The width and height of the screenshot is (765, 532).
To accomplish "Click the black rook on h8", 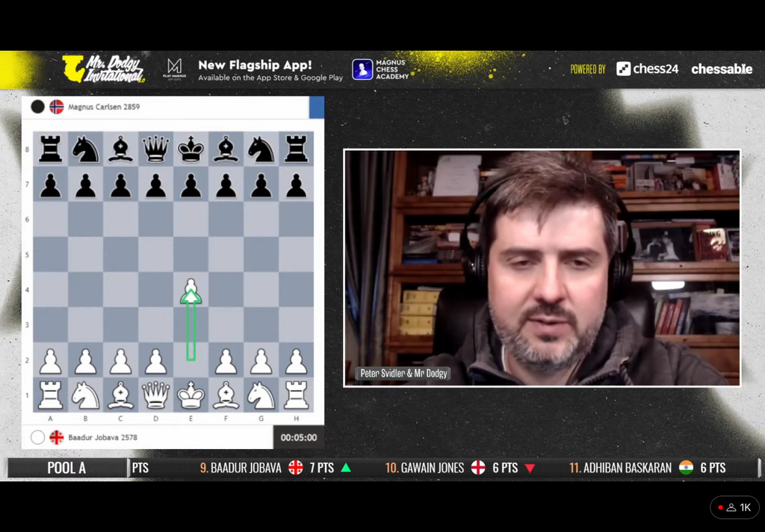I will [x=296, y=149].
